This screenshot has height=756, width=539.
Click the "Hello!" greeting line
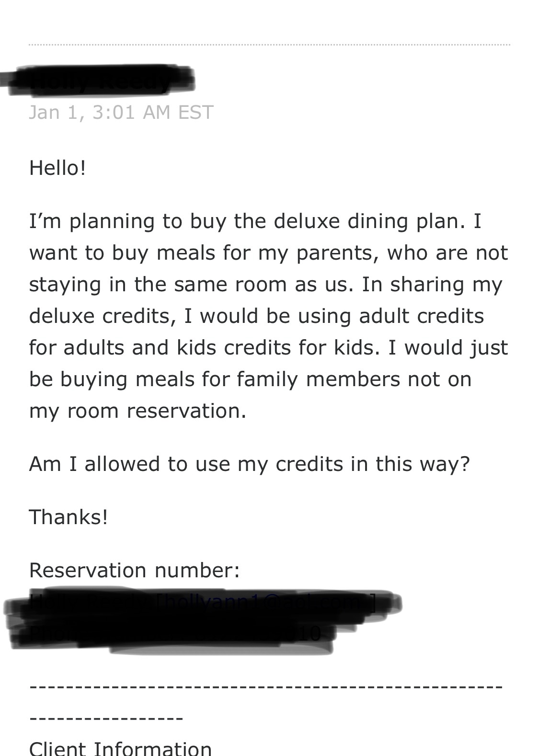coord(57,168)
